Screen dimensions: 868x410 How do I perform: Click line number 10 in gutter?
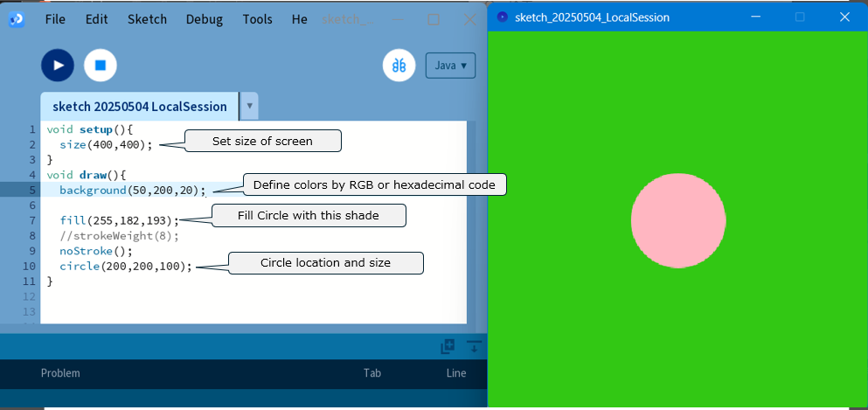(x=30, y=266)
